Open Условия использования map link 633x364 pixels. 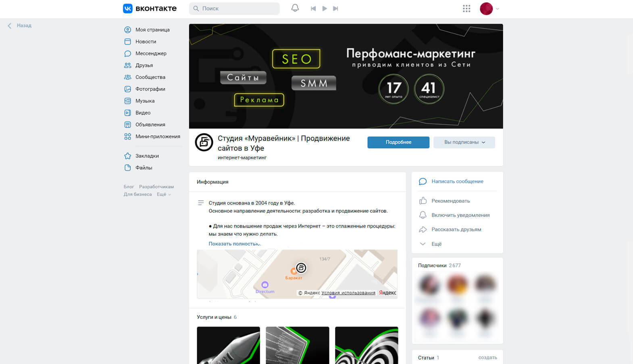[348, 293]
